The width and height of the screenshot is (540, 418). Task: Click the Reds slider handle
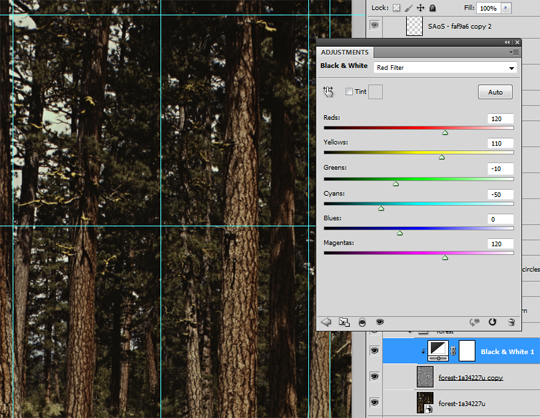pyautogui.click(x=445, y=133)
